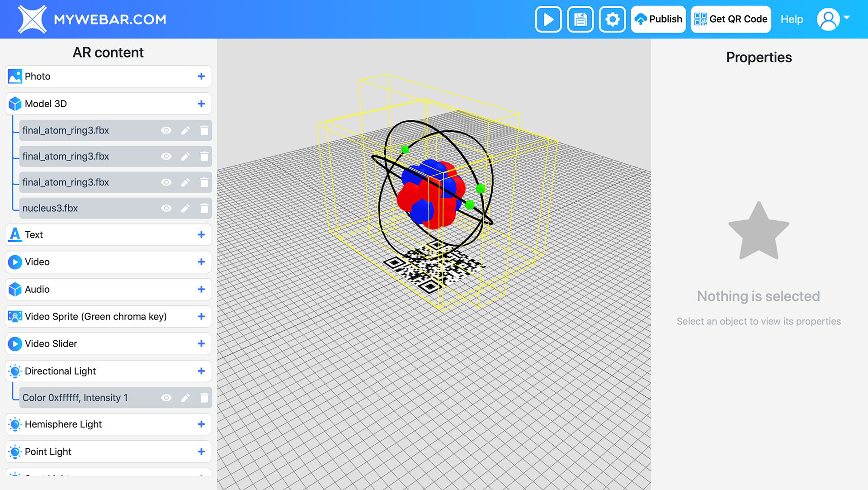
Task: Toggle visibility of Color 0xffffff light
Action: [x=166, y=397]
